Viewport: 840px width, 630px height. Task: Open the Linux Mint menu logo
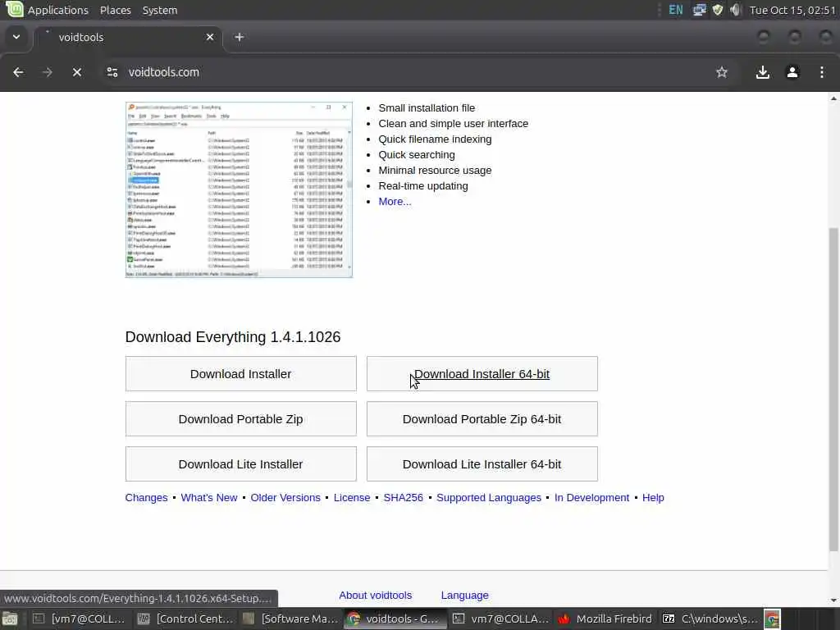click(14, 9)
